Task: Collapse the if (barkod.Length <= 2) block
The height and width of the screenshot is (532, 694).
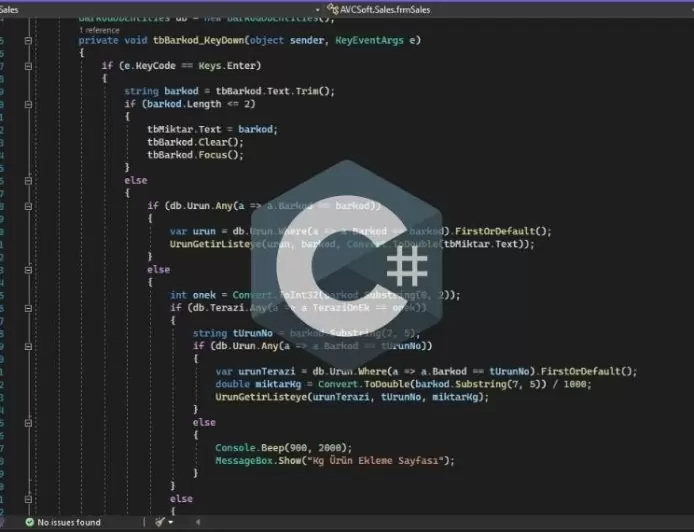Action: pyautogui.click(x=28, y=104)
